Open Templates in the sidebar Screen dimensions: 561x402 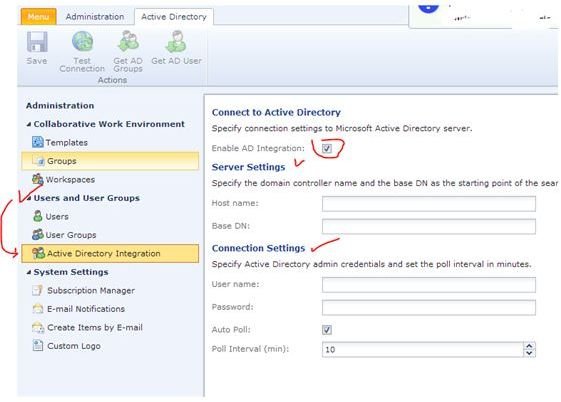point(60,142)
